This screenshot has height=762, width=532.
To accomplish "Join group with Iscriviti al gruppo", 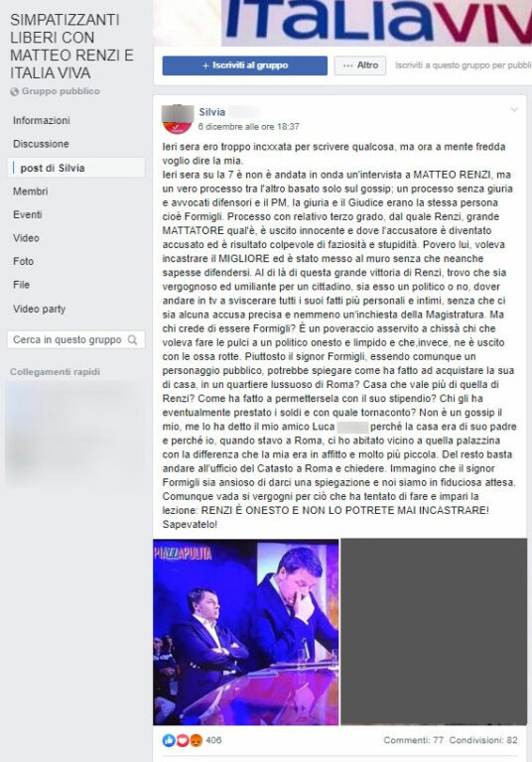I will click(244, 65).
